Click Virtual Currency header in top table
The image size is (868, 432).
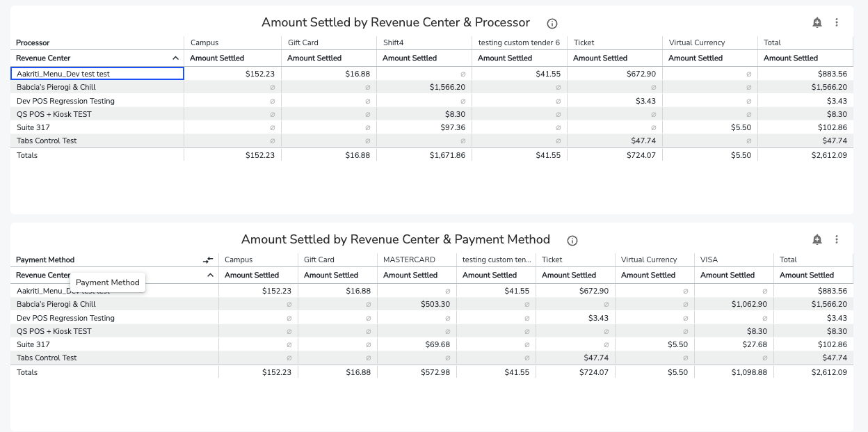coord(697,42)
